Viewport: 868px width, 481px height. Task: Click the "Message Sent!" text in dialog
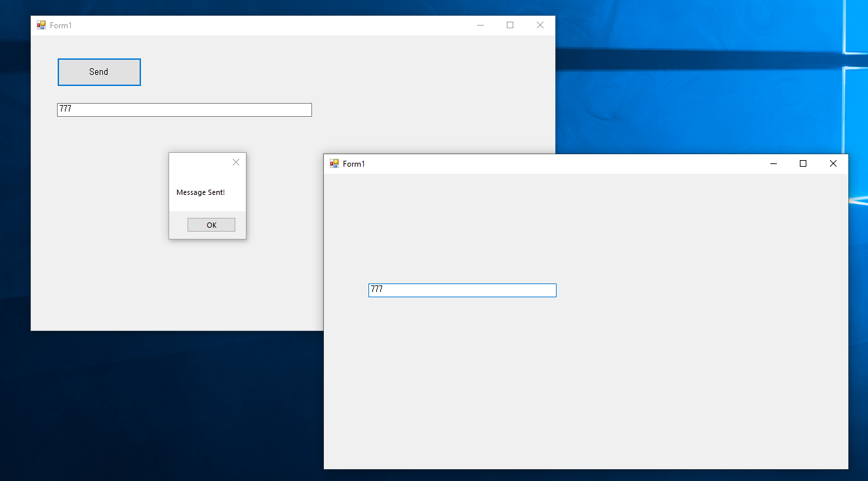click(201, 192)
